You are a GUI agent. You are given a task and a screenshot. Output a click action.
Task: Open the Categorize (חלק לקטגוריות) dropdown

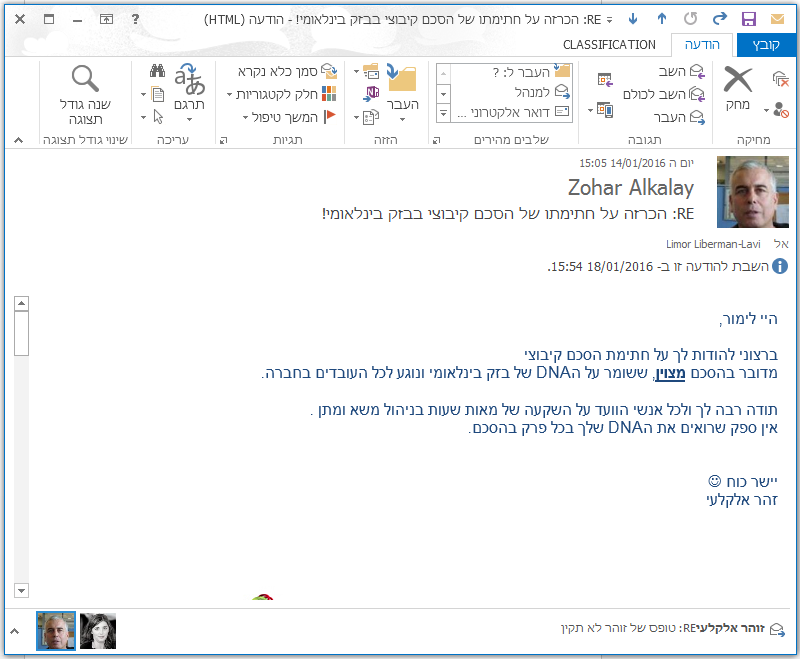click(x=280, y=94)
